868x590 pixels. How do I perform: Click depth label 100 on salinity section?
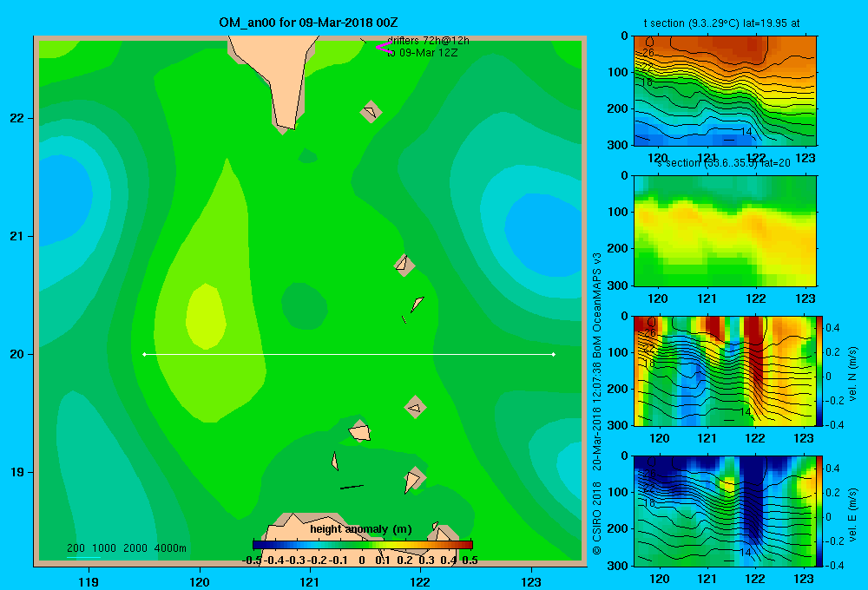(618, 212)
